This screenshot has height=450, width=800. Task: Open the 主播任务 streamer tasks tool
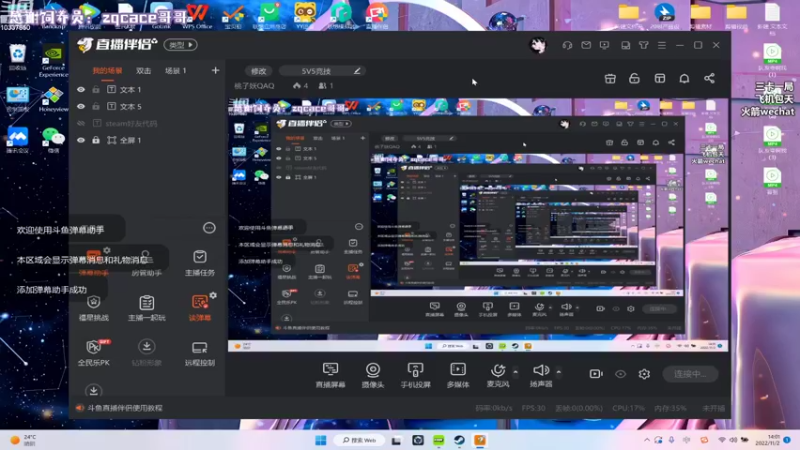pos(199,263)
